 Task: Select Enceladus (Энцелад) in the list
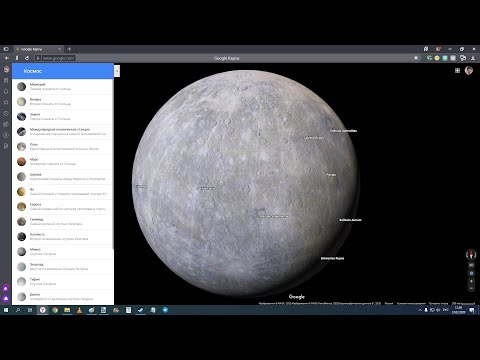click(x=63, y=267)
